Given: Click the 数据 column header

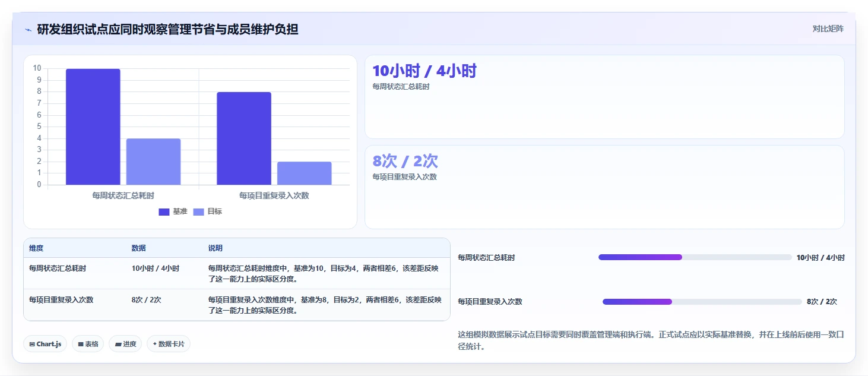Looking at the screenshot, I should tap(138, 248).
